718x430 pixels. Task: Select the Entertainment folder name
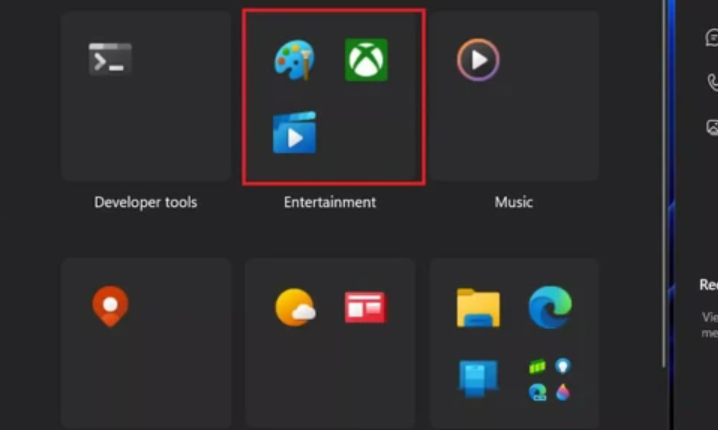coord(330,202)
